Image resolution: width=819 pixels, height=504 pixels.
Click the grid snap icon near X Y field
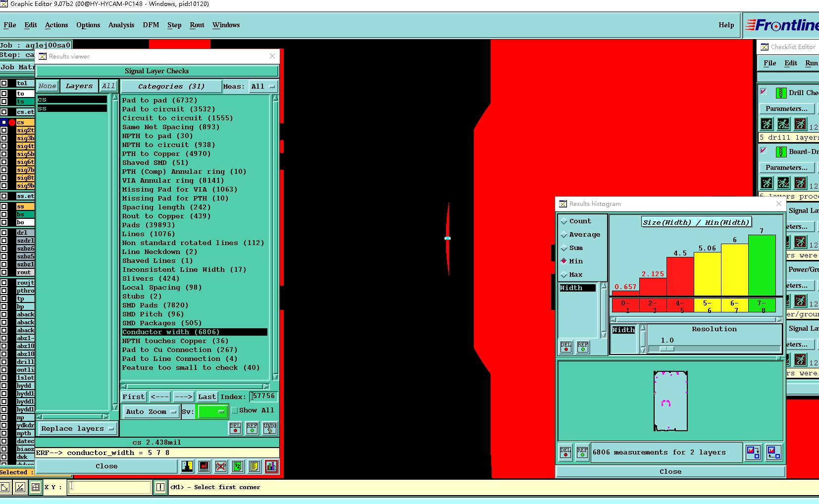[36, 487]
